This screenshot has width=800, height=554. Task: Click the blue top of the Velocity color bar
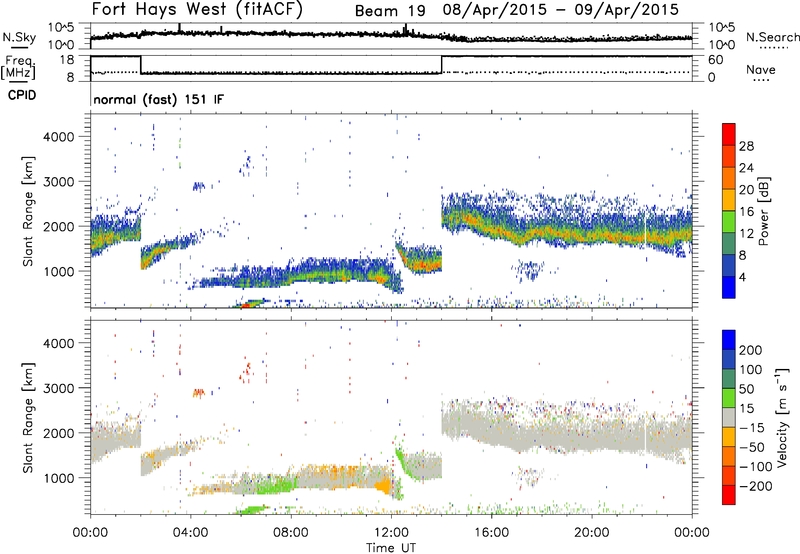point(729,339)
